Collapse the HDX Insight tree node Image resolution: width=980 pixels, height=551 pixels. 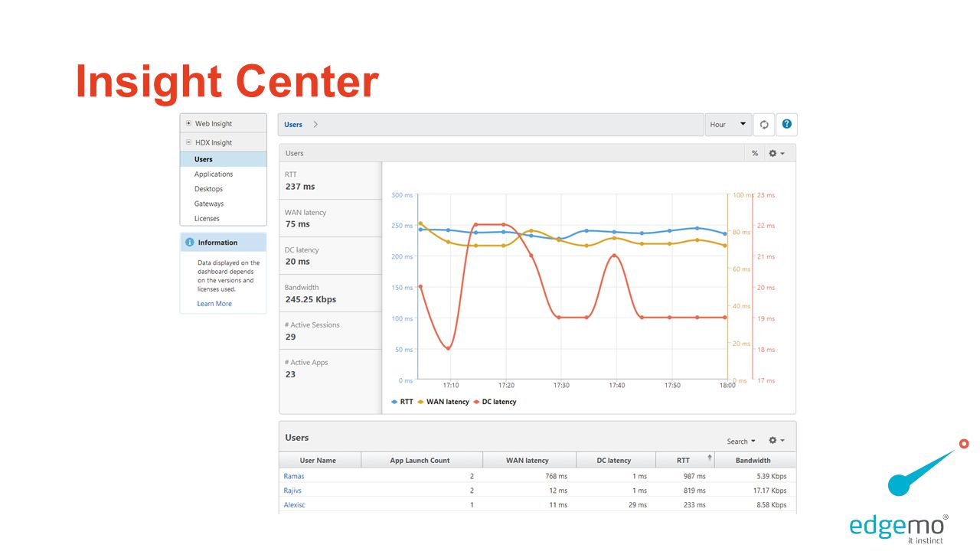[188, 142]
